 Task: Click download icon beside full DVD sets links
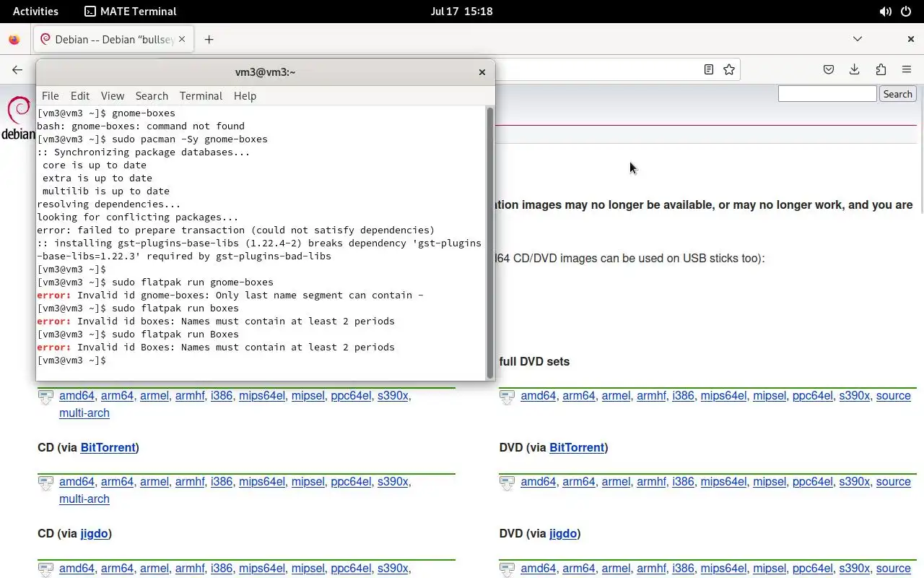[507, 397]
